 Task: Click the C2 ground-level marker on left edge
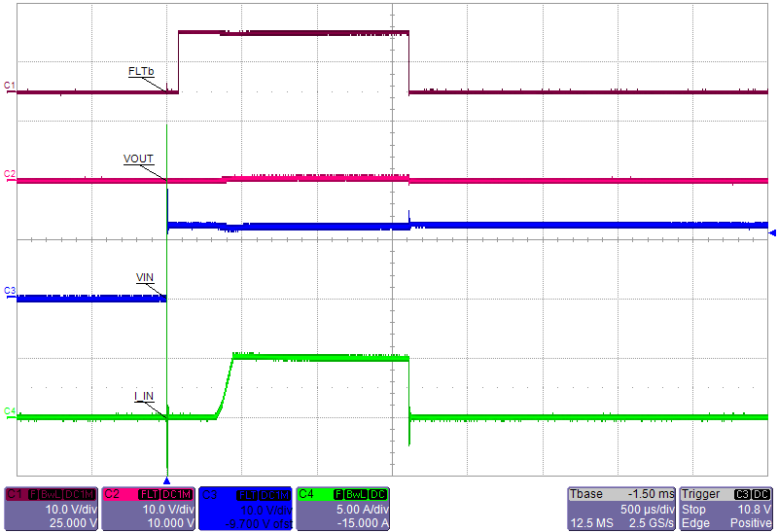click(x=9, y=174)
